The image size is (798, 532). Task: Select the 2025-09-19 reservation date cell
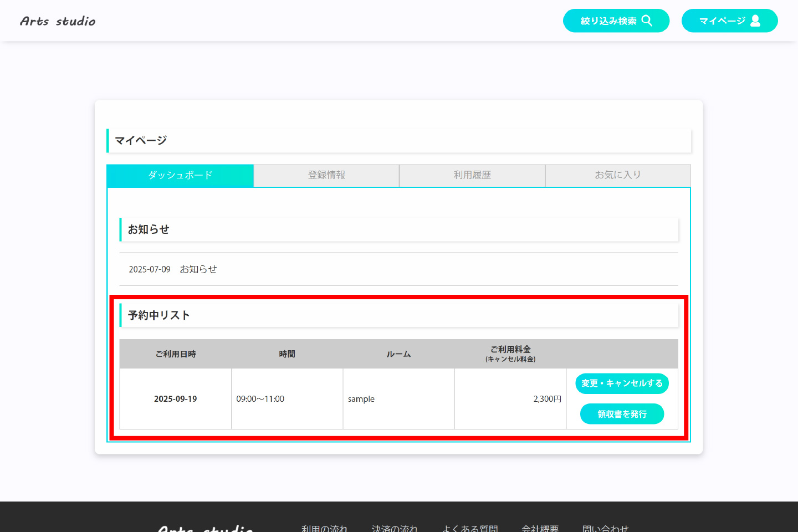pos(175,399)
